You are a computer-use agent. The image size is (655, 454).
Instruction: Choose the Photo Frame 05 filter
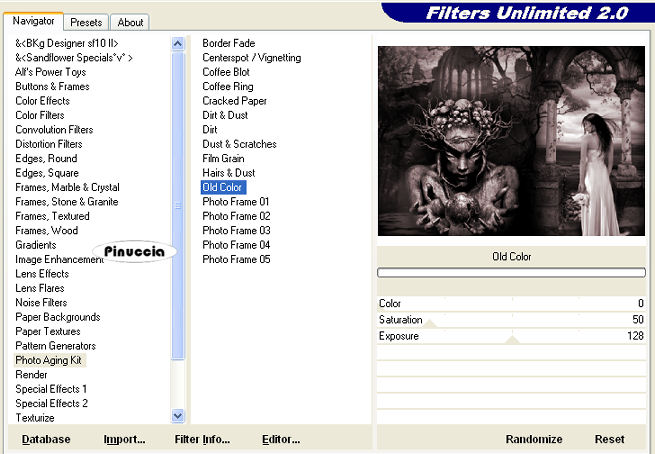coord(236,259)
